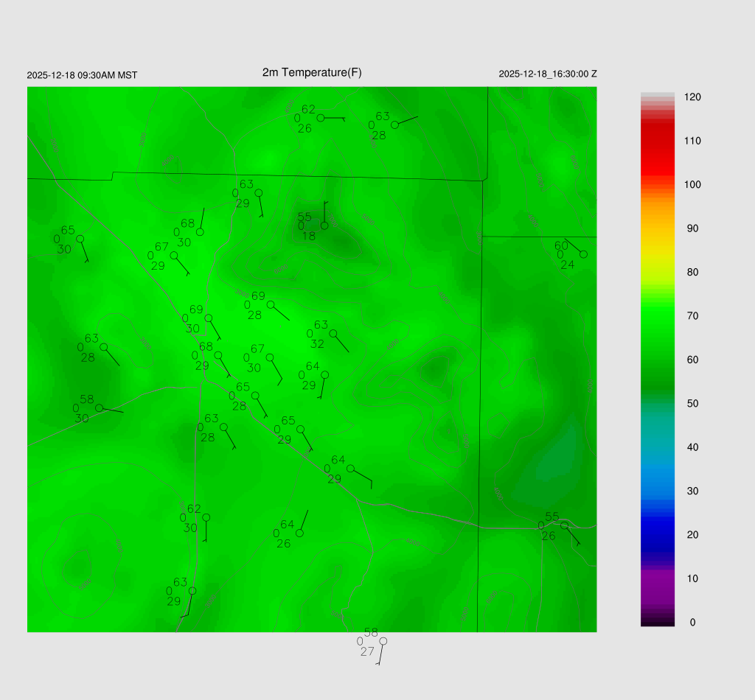Click the station circle reading 69 over 28
The width and height of the screenshot is (755, 700).
tap(271, 304)
